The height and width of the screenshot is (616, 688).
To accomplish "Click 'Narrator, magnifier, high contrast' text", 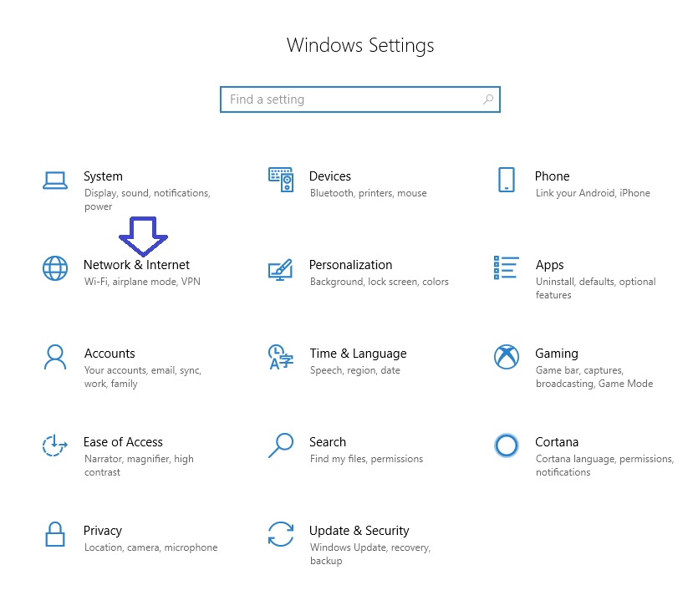I will coord(139,466).
